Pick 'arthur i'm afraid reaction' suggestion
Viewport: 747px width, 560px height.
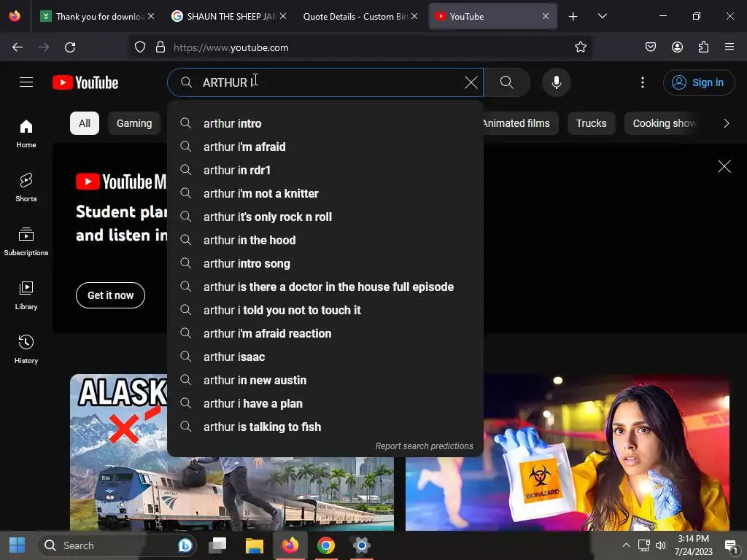click(x=325, y=333)
